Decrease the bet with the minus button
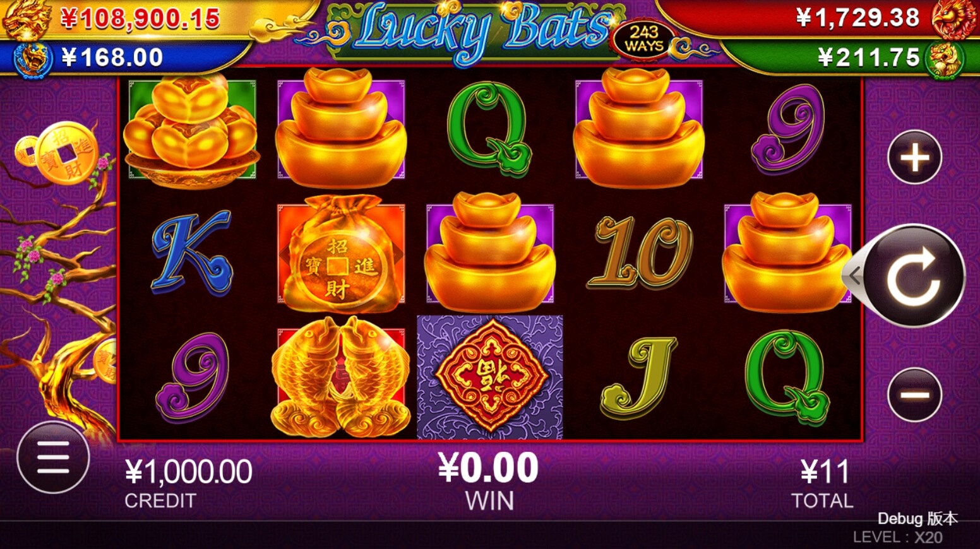The image size is (980, 549). pyautogui.click(x=914, y=395)
